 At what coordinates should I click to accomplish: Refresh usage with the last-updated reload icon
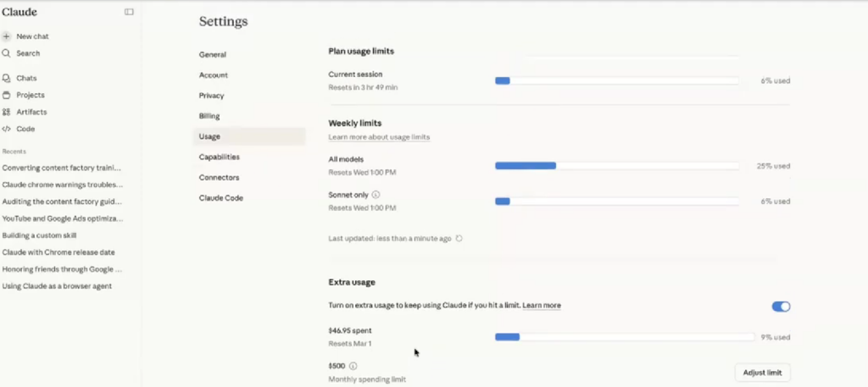(x=459, y=239)
